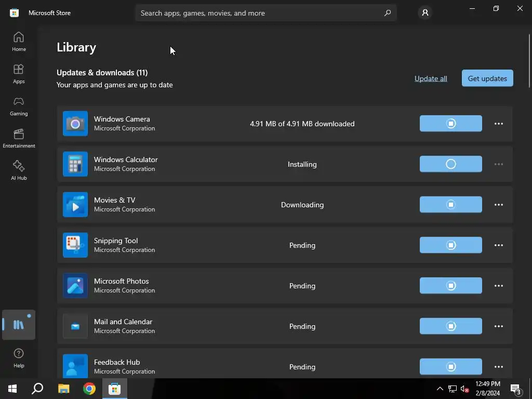Image resolution: width=532 pixels, height=399 pixels.
Task: Open the Windows Camera app icon
Action: (x=75, y=124)
